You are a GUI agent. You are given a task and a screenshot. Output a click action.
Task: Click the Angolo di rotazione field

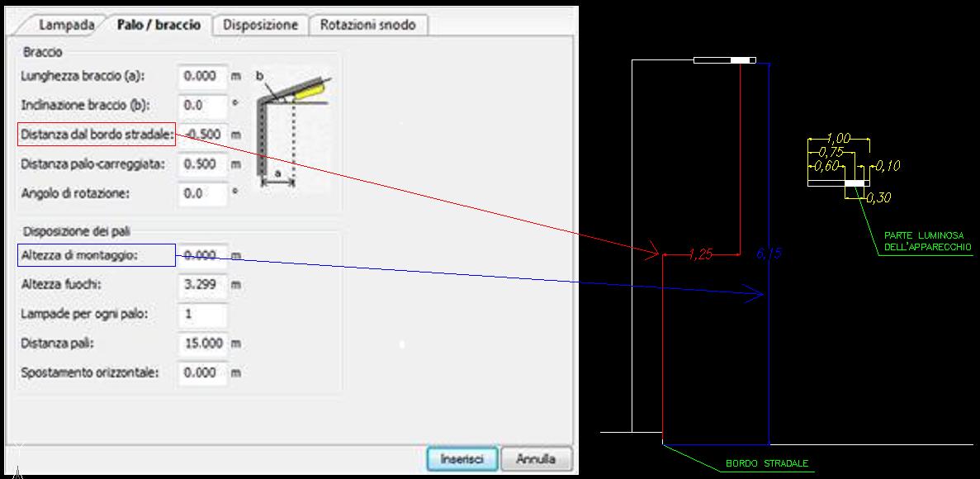click(x=201, y=193)
